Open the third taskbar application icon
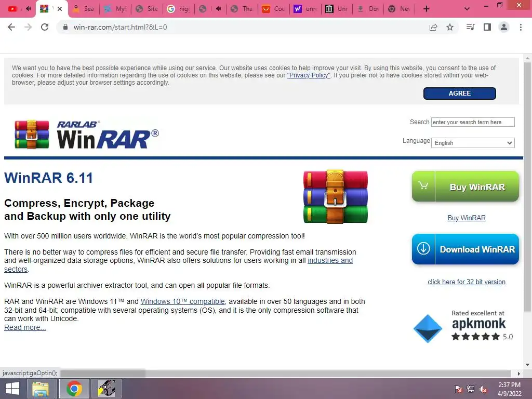The image size is (532, 399). point(107,389)
